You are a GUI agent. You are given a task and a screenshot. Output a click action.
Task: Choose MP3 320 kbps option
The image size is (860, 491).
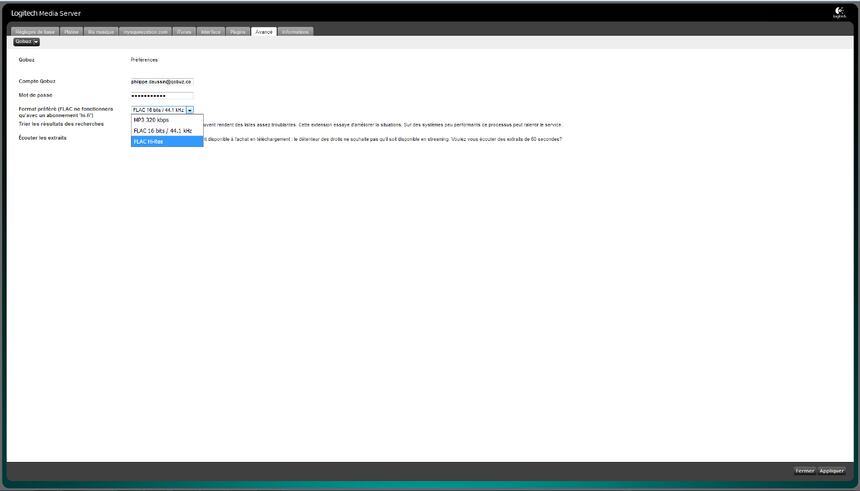[167, 120]
